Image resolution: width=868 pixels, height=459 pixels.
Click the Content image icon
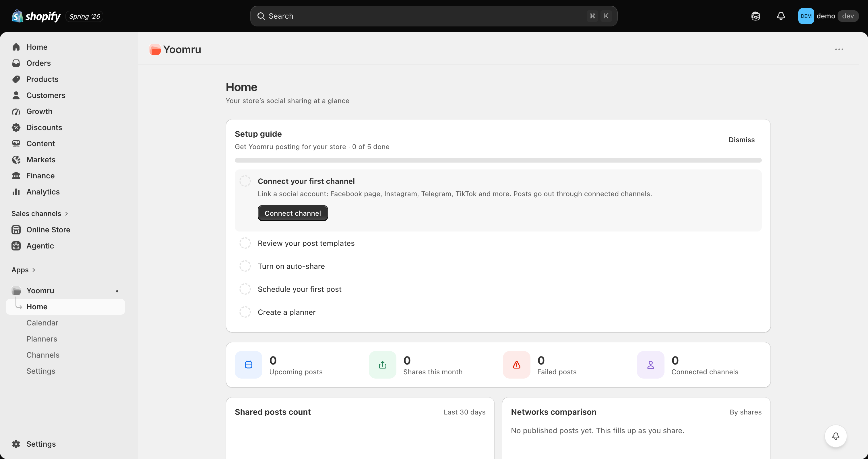click(x=16, y=144)
